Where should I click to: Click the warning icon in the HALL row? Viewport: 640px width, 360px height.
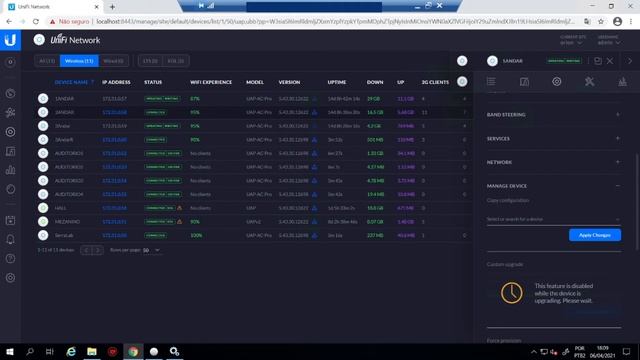click(x=179, y=208)
